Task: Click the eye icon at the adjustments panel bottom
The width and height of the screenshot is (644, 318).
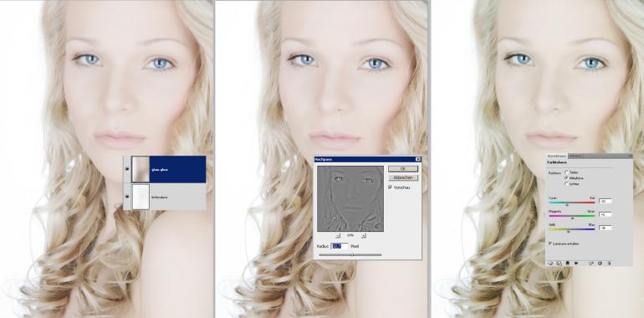Action: [x=576, y=264]
